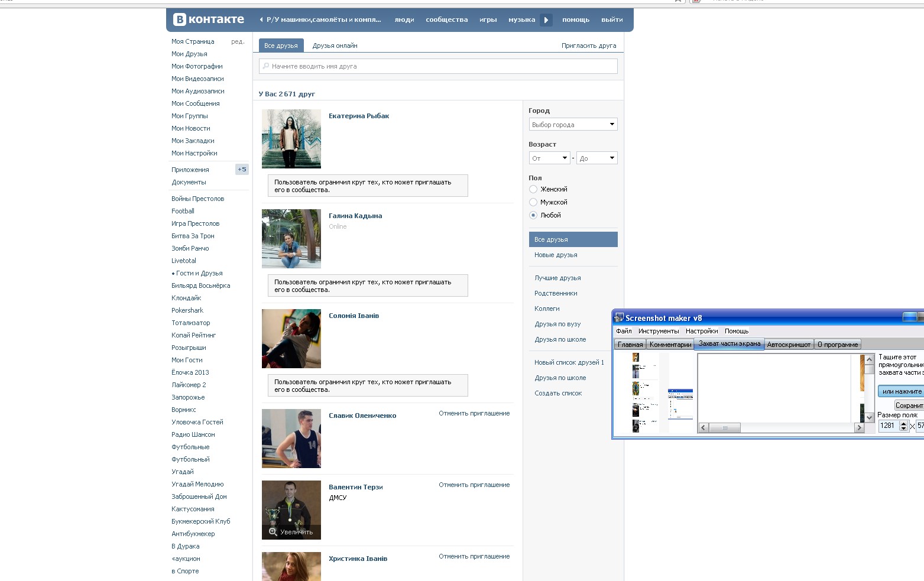The width and height of the screenshot is (924, 581).
Task: Open Football app in left menu
Action: coord(183,211)
